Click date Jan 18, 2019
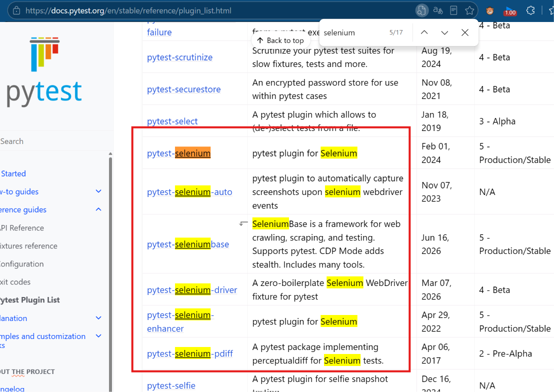Screen dimensions: 554x392 click(x=435, y=121)
